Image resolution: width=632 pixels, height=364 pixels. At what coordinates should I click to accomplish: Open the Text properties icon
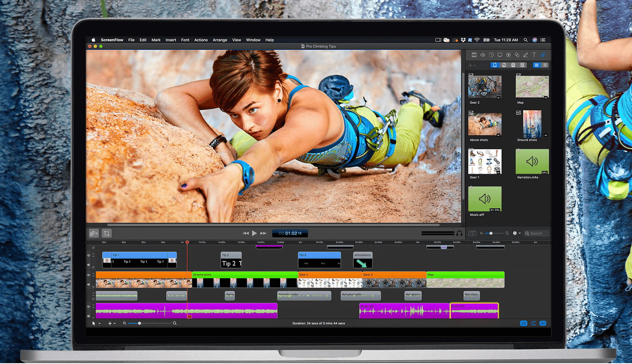534,55
